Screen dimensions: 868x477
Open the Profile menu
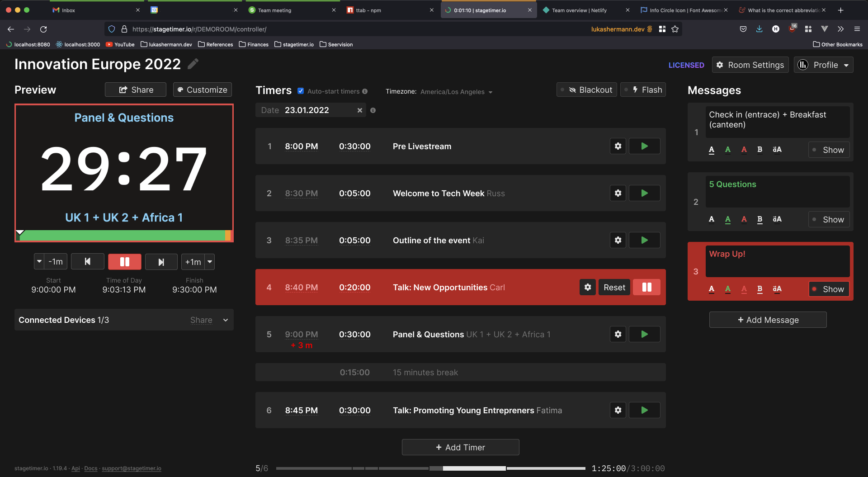click(x=823, y=65)
